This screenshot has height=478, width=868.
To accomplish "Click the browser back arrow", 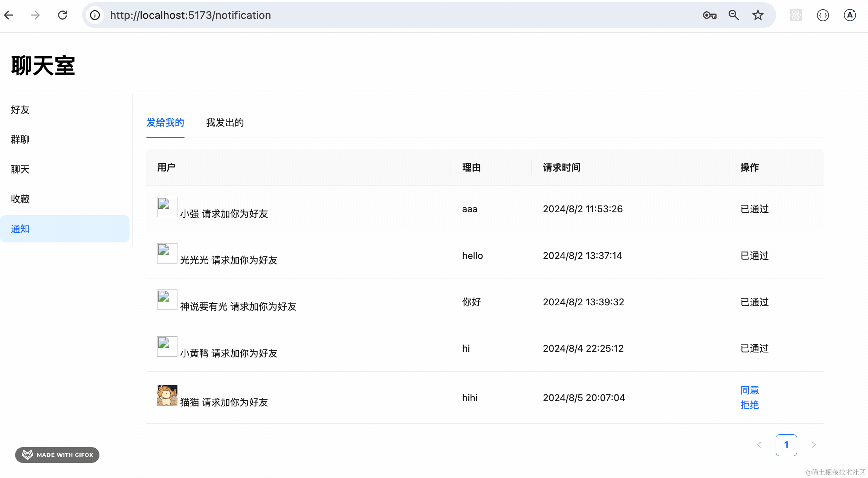I will click(9, 15).
